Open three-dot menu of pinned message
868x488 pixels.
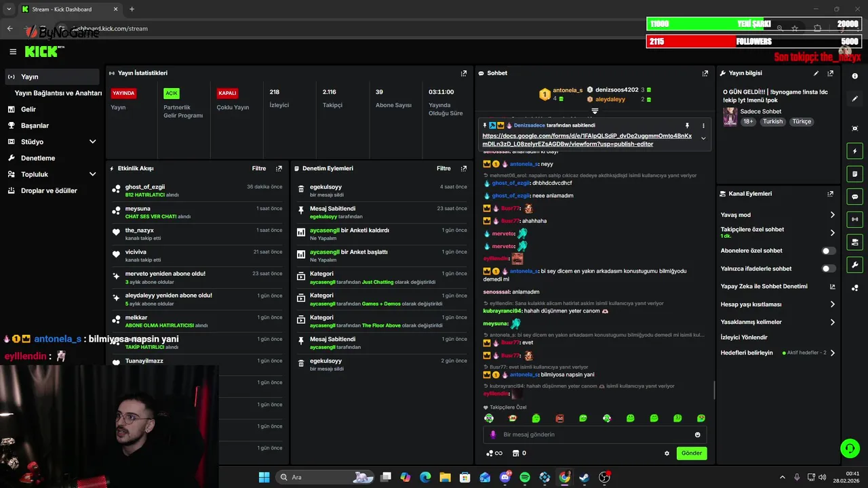pos(703,125)
